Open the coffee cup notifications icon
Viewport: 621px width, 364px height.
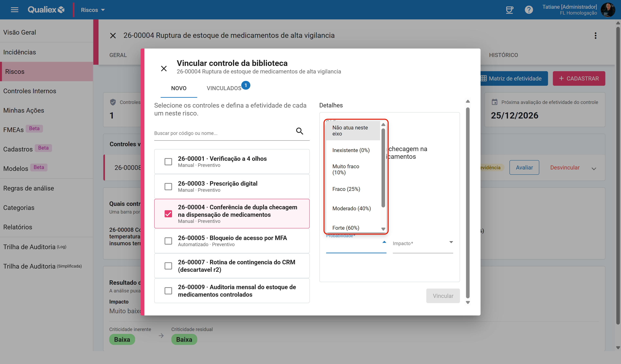[x=509, y=10]
